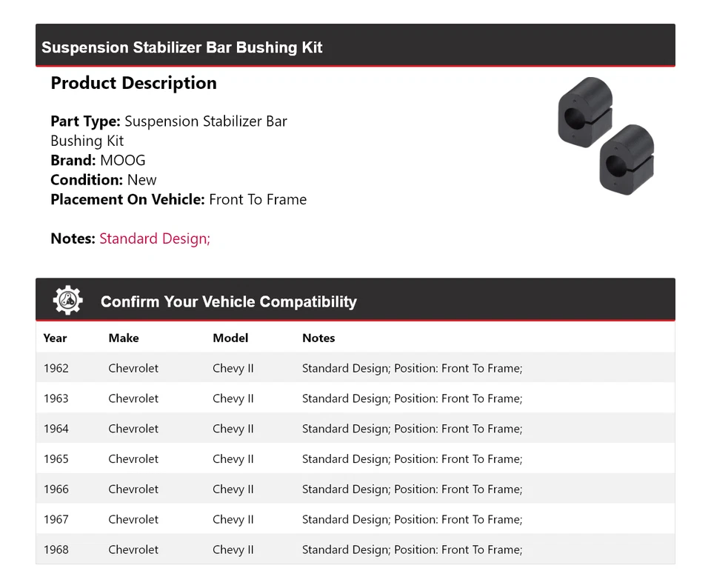Click Chevrolet in the 1964 row
The width and height of the screenshot is (711, 588).
(133, 429)
